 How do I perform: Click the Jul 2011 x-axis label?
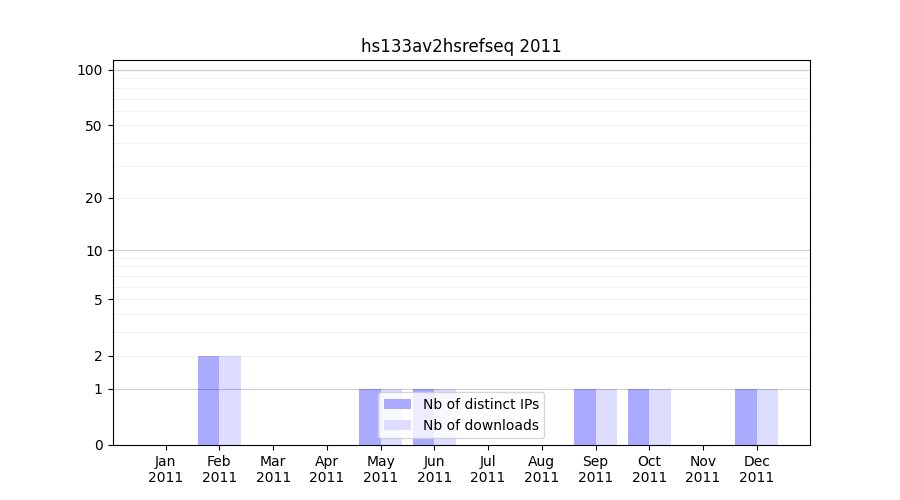pyautogui.click(x=488, y=469)
